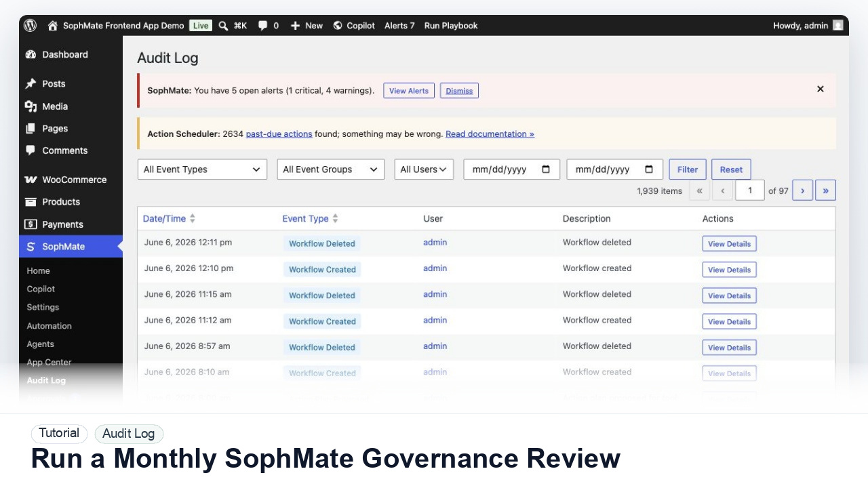View Details for the 8:57 am event
Screen dimensions: 868x488
point(729,348)
